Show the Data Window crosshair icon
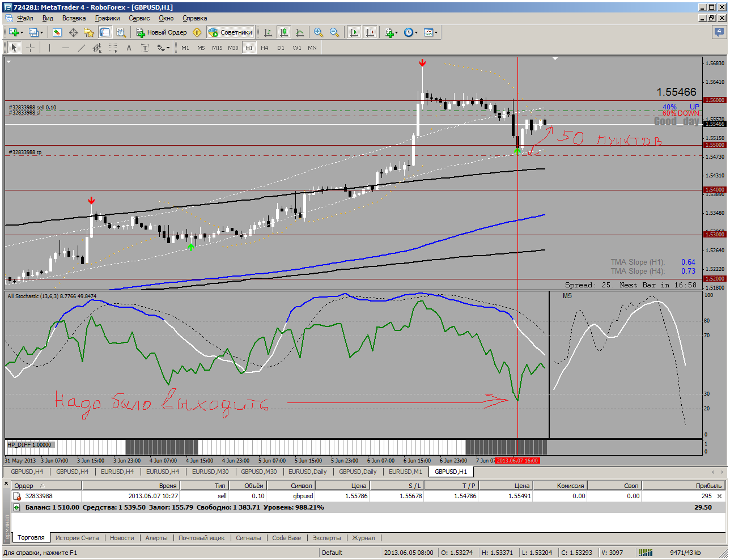Image resolution: width=730 pixels, height=560 pixels. click(73, 32)
